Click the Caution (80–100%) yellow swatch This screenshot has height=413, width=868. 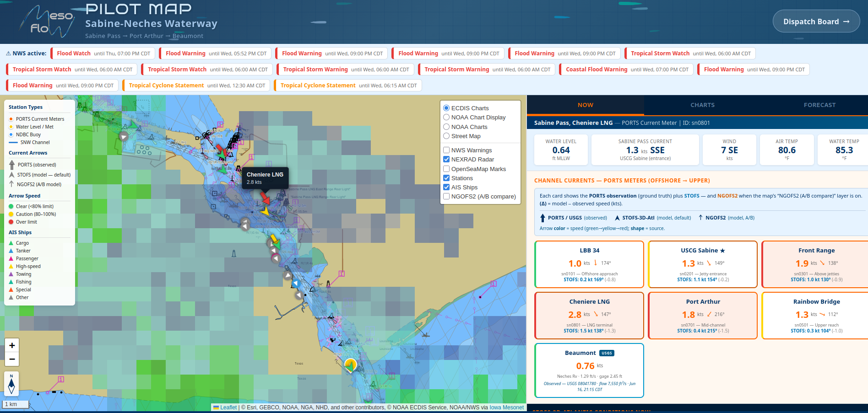[11, 214]
